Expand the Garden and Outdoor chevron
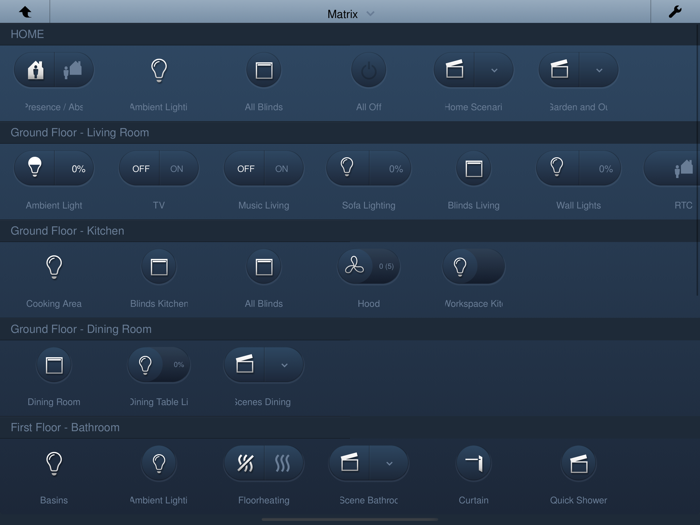The width and height of the screenshot is (700, 525). pos(599,70)
